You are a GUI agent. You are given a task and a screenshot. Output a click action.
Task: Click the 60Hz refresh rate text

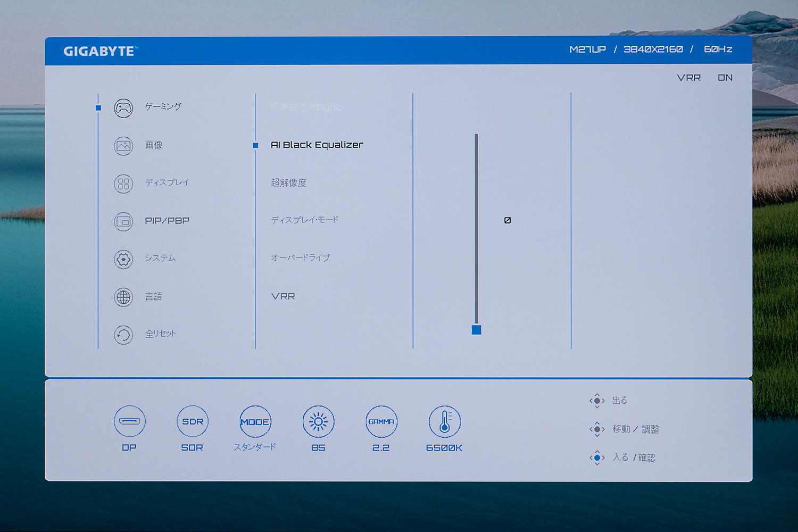coord(718,49)
